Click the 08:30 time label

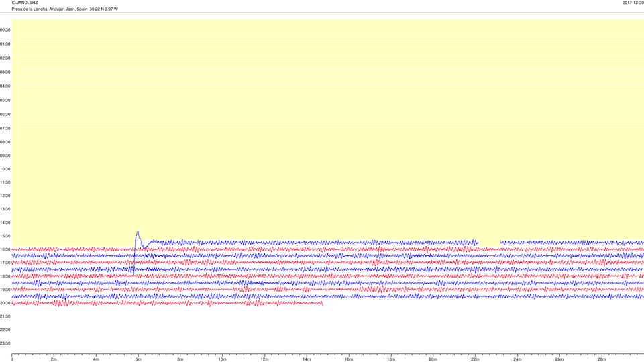click(x=5, y=142)
